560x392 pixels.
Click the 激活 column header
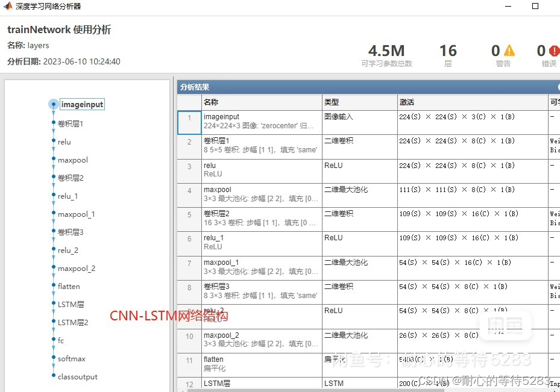[473, 102]
